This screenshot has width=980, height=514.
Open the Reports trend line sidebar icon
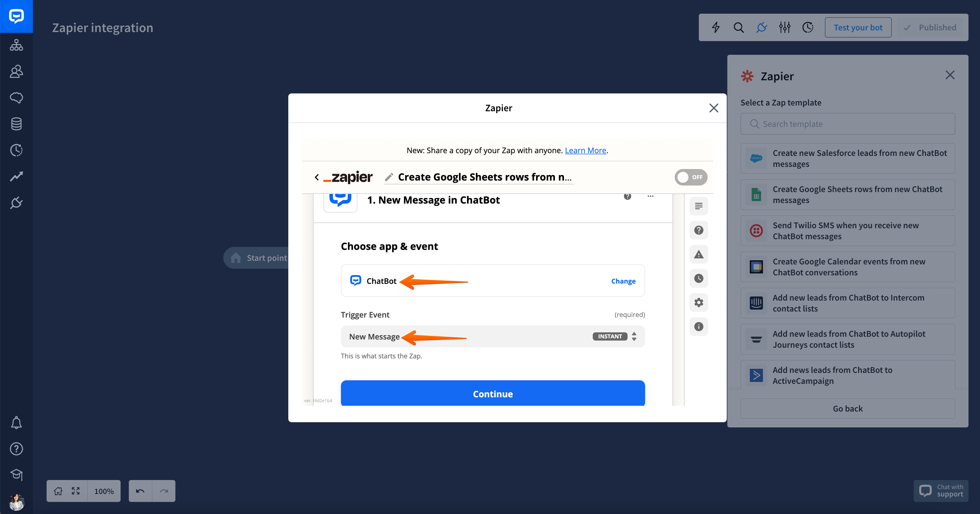click(16, 176)
